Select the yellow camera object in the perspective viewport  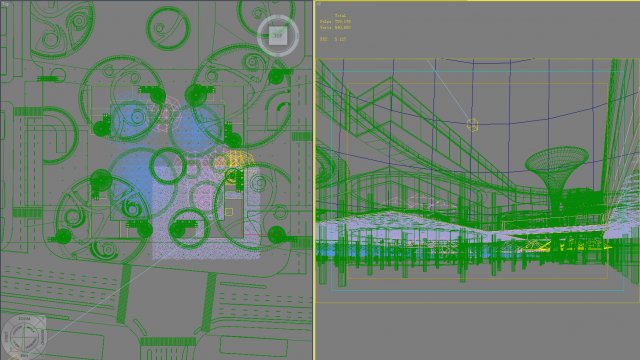point(472,124)
